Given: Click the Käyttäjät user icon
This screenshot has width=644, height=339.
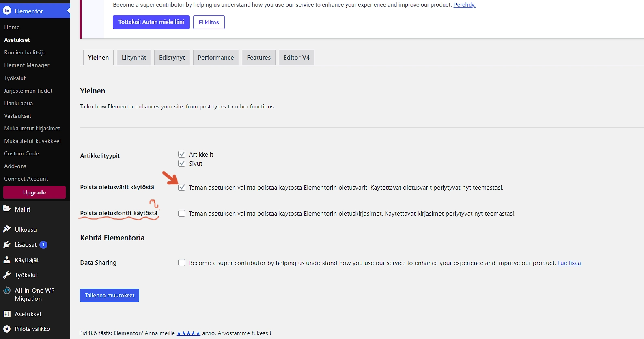Looking at the screenshot, I should point(7,260).
